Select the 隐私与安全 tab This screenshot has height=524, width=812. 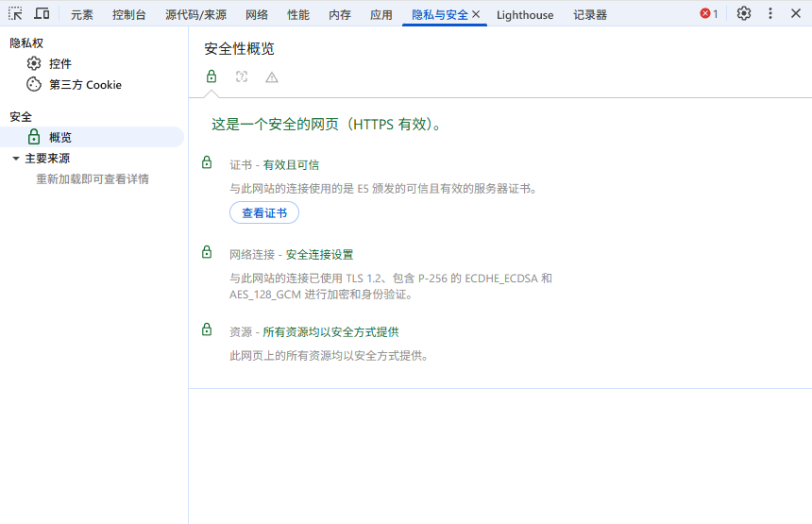point(440,14)
